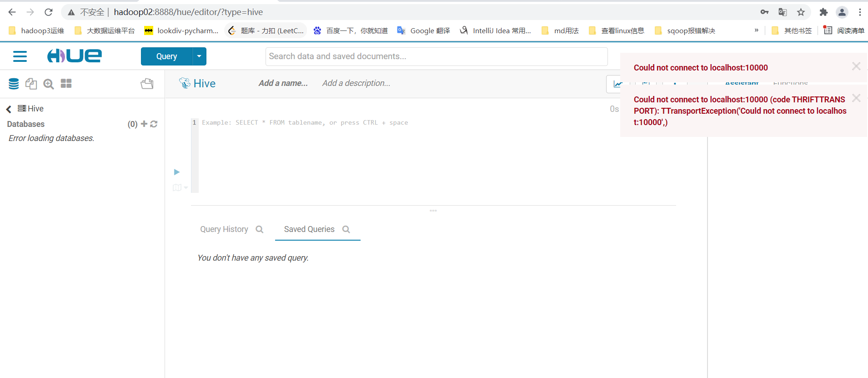Switch to the Query History tab

(224, 229)
